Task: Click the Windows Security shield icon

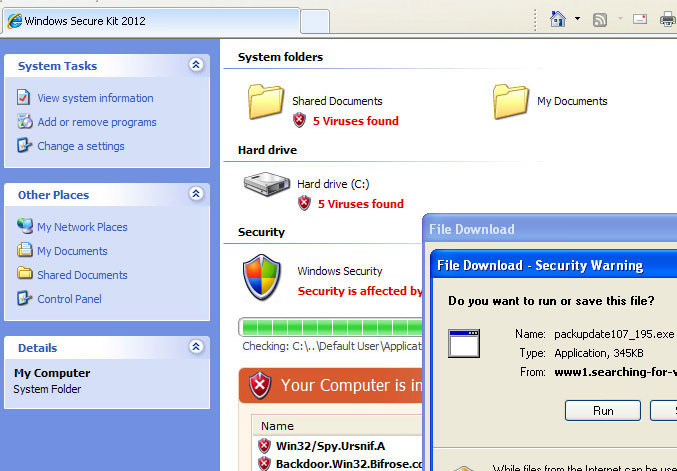Action: 262,277
